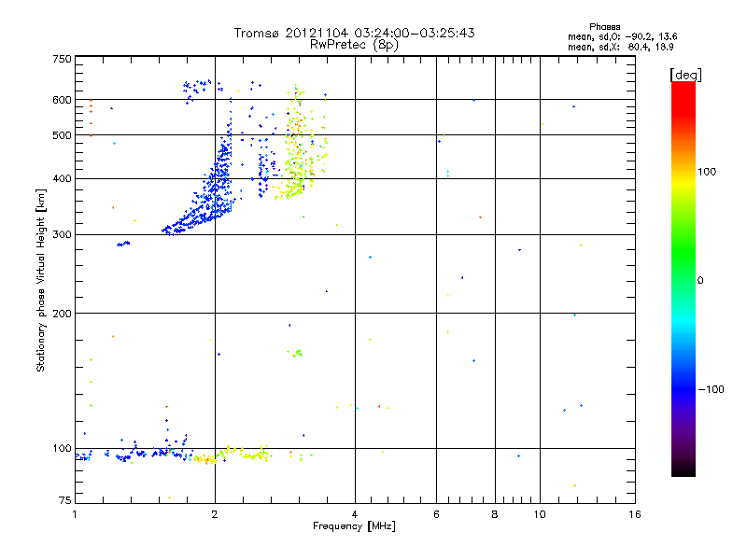This screenshot has width=747, height=560.
Task: Click the y-axis tick label '600'
Action: tap(62, 100)
